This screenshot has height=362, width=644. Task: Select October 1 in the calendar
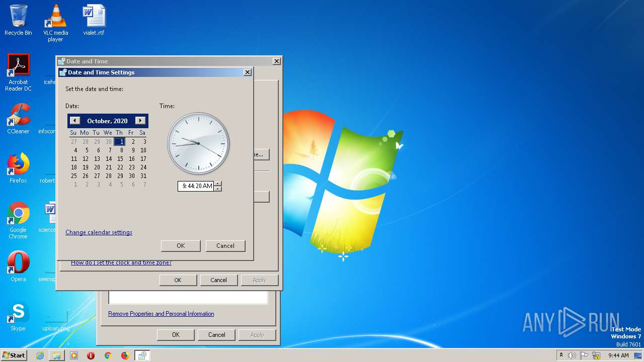(x=120, y=142)
